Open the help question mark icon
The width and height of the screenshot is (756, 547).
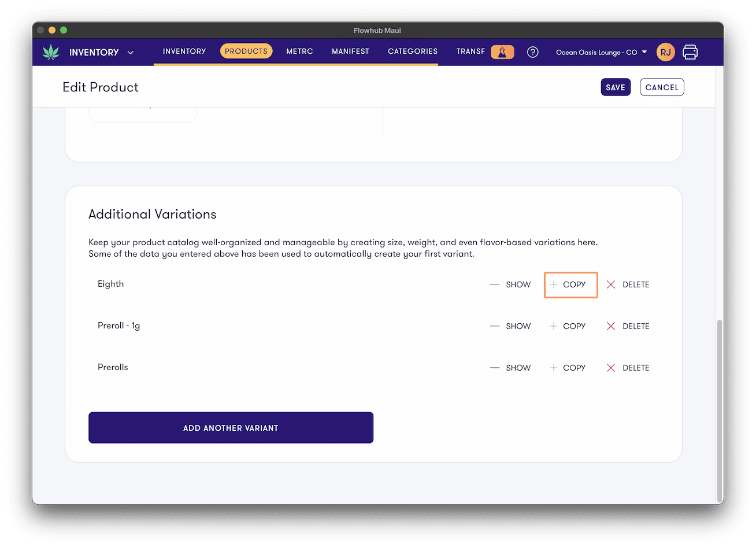pyautogui.click(x=533, y=52)
